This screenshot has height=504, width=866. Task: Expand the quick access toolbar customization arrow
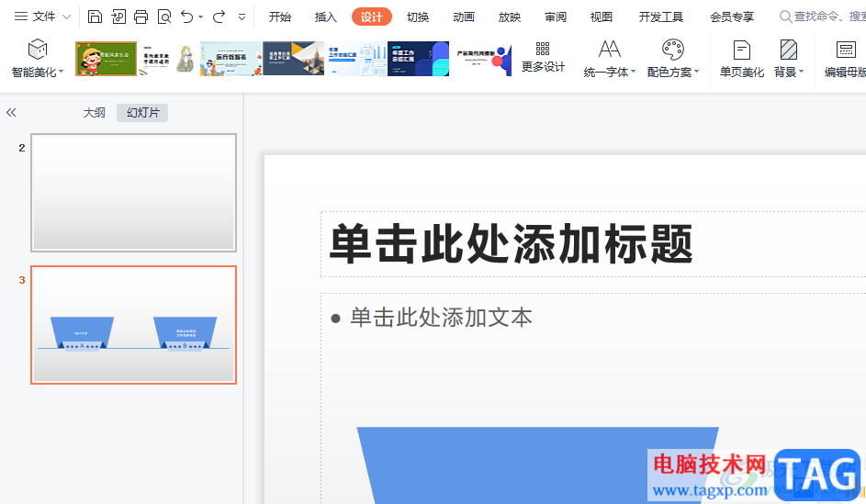pos(242,17)
